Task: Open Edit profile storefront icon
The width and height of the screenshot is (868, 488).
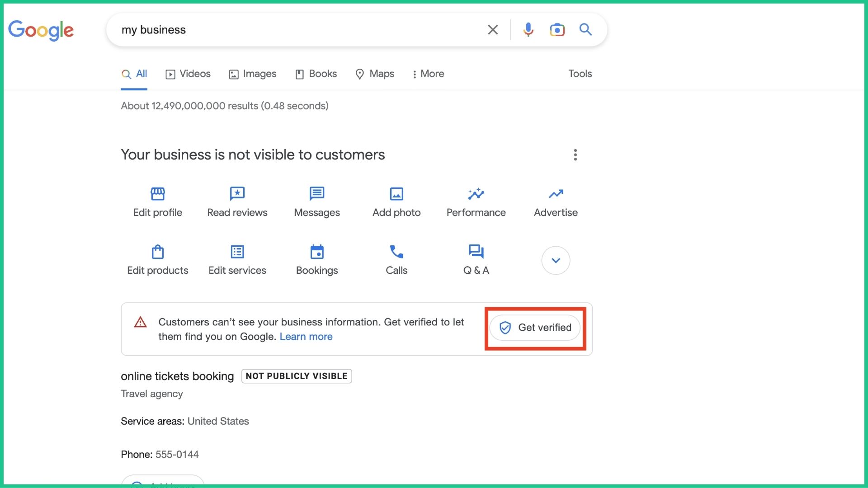Action: pyautogui.click(x=157, y=194)
